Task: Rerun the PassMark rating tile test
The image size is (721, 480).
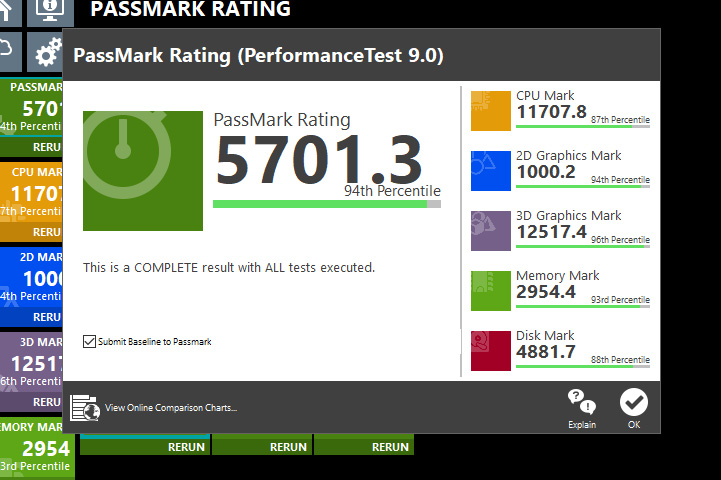Action: [31, 147]
